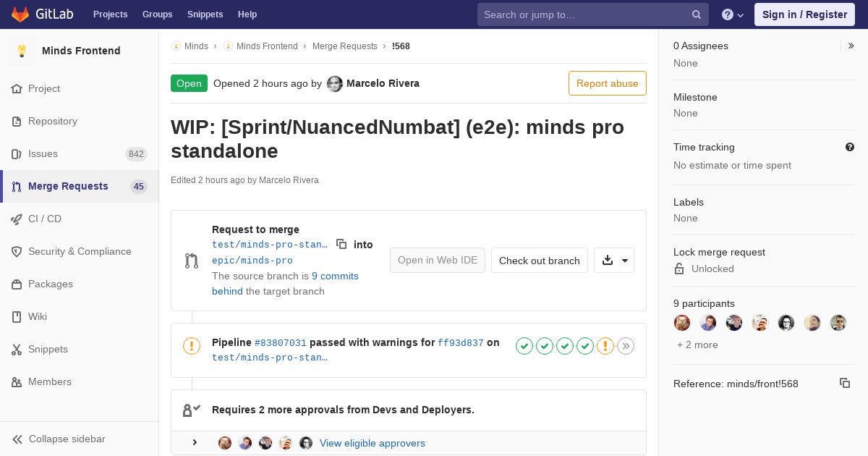Click Open in Web IDE button
The width and height of the screenshot is (868, 456).
click(438, 261)
